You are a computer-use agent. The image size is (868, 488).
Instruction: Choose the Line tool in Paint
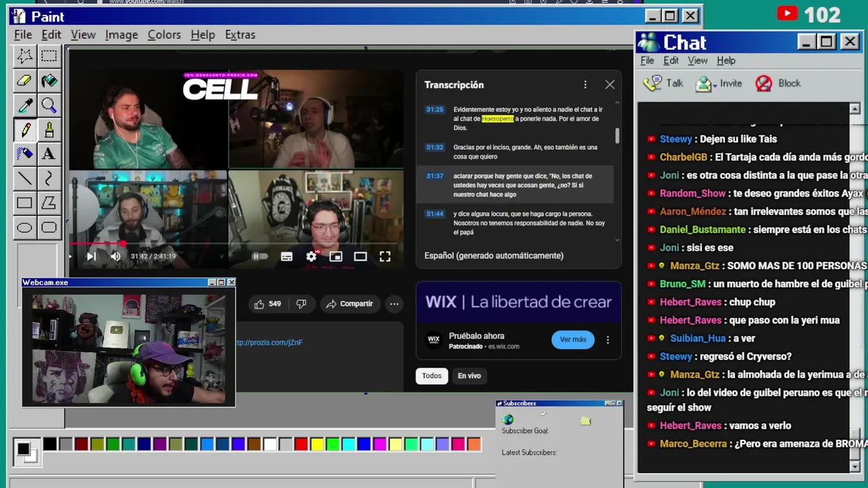pyautogui.click(x=24, y=178)
